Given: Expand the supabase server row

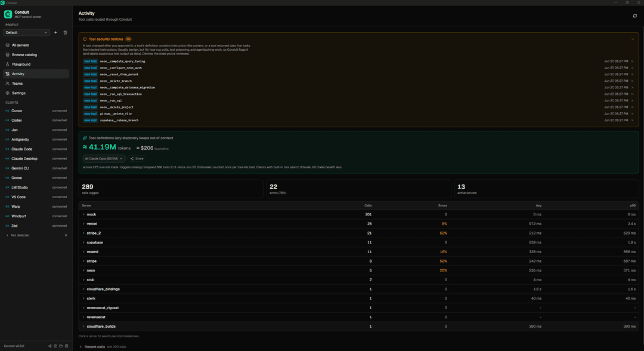Looking at the screenshot, I should [x=357, y=242].
